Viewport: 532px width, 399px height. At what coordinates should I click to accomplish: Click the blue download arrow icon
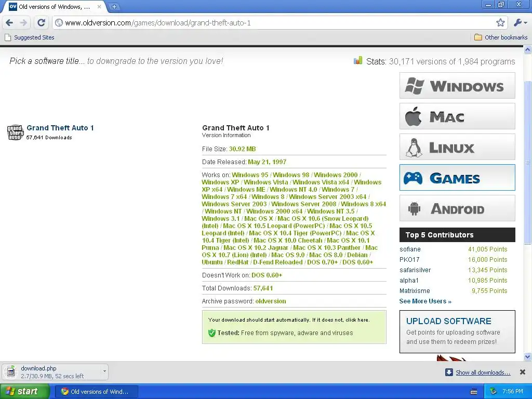pyautogui.click(x=449, y=372)
